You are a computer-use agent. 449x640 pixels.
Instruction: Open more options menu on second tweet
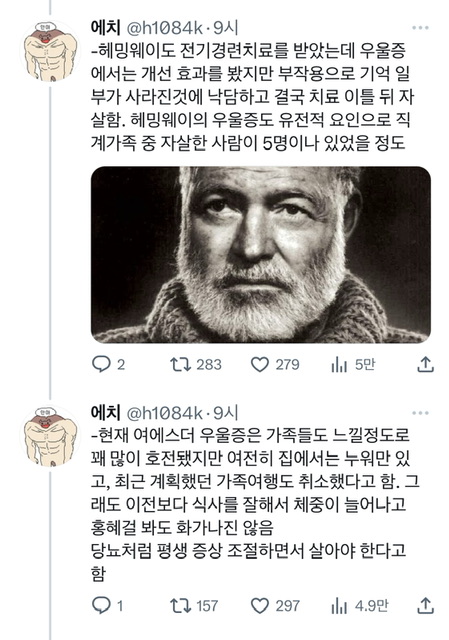pos(420,413)
